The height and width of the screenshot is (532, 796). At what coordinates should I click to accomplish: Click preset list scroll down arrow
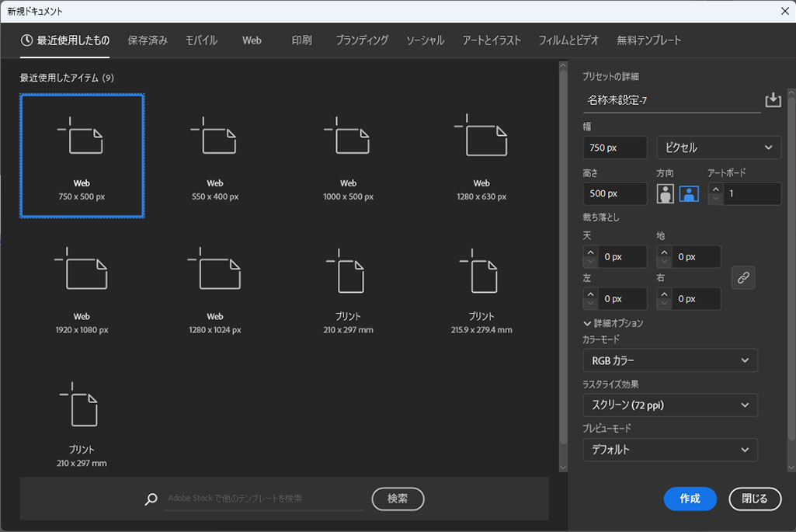coord(563,468)
